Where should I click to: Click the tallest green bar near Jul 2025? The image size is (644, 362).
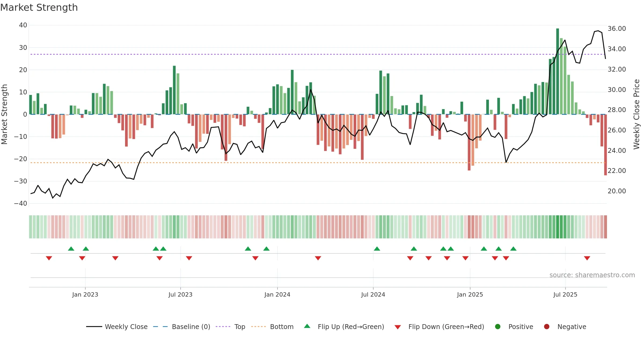click(x=558, y=71)
